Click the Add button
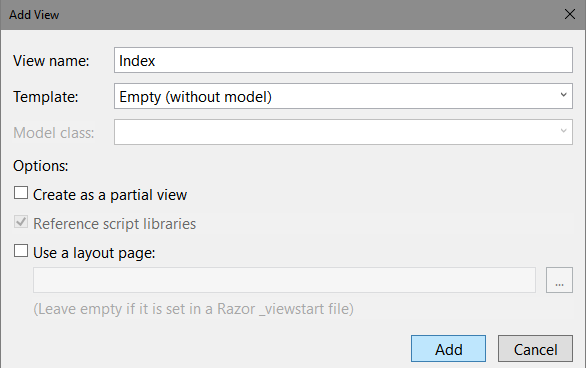 [x=448, y=349]
